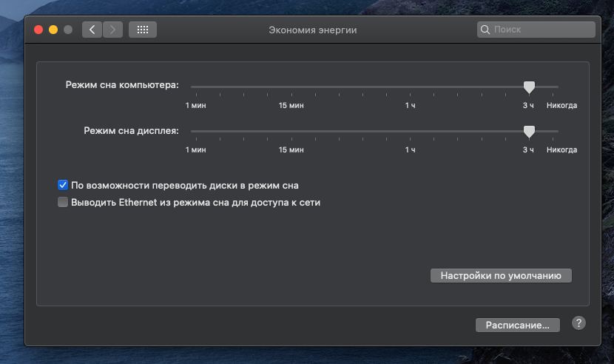Go forward with the right chevron button
Screen dimensions: 614x364
click(112, 30)
